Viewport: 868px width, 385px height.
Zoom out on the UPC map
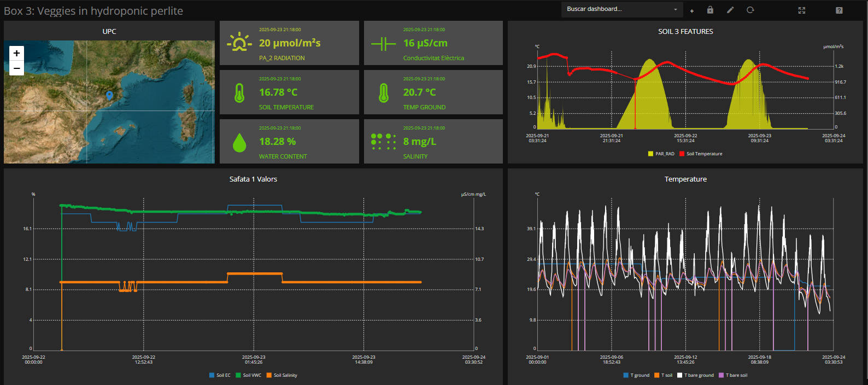(16, 68)
